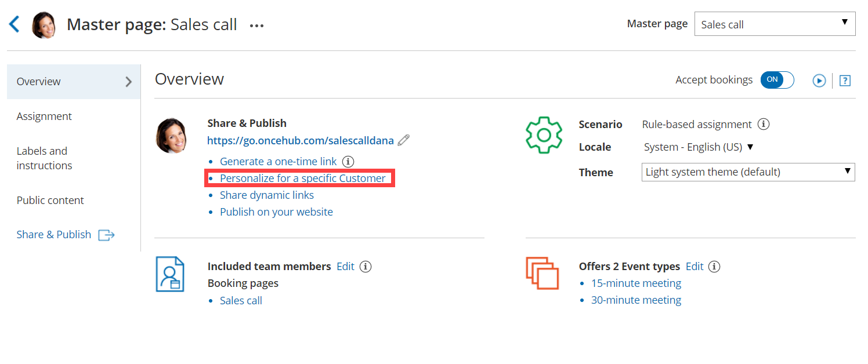Viewport: 868px width, 364px height.
Task: Click Publish on your website link
Action: pos(276,212)
